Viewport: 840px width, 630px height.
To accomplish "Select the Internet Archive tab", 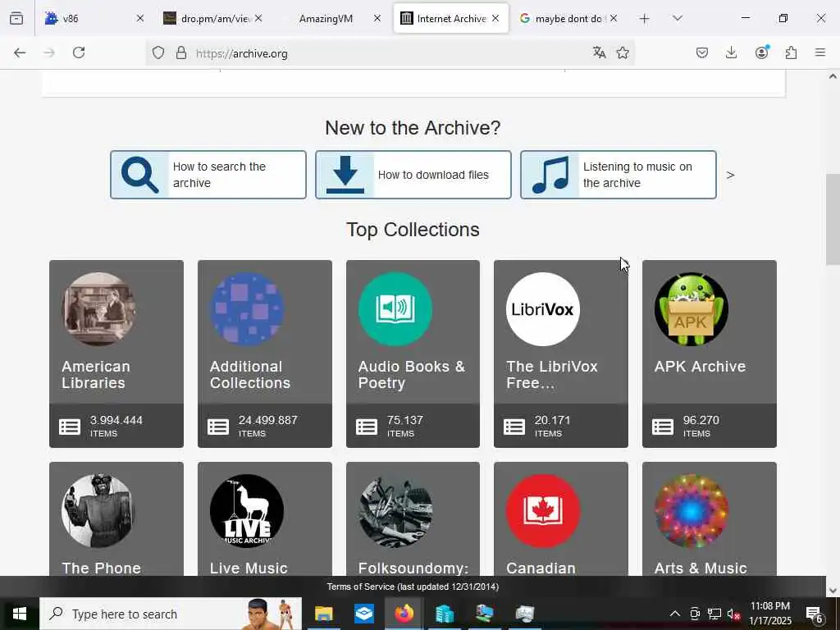I will (x=450, y=19).
